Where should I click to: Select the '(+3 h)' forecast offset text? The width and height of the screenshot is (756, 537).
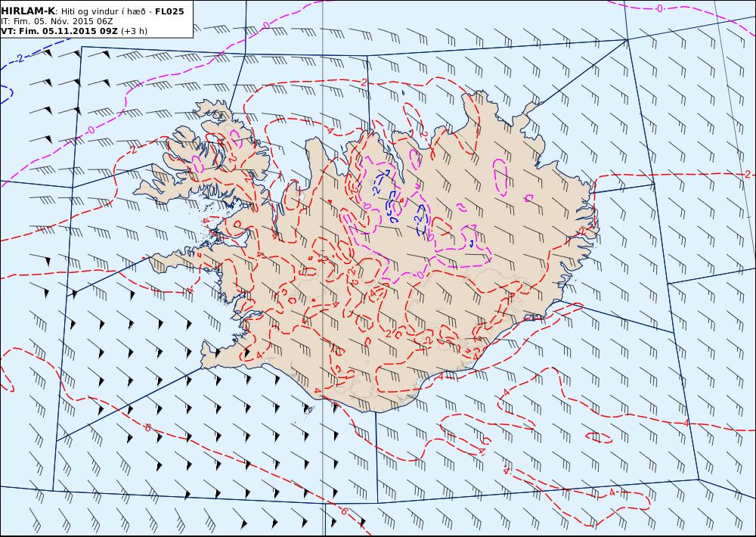tap(134, 31)
